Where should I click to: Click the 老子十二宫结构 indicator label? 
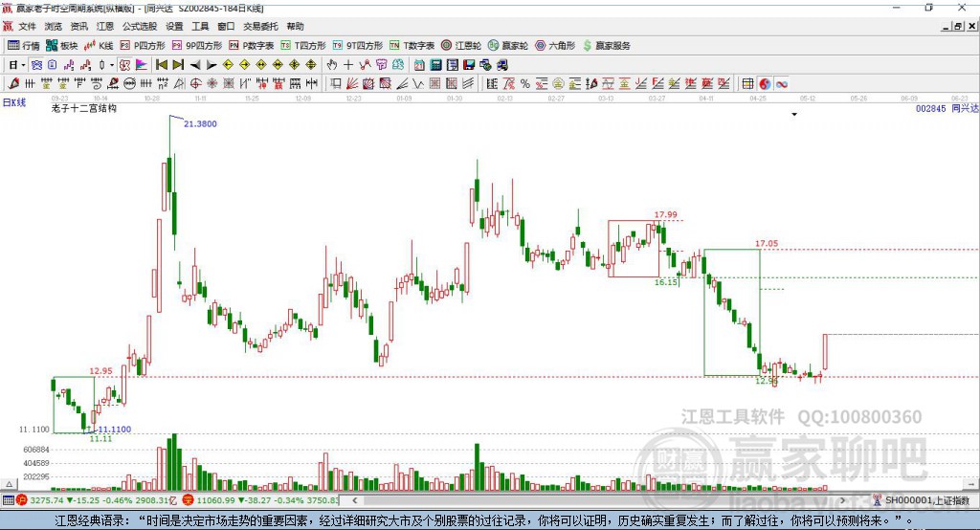pyautogui.click(x=84, y=108)
